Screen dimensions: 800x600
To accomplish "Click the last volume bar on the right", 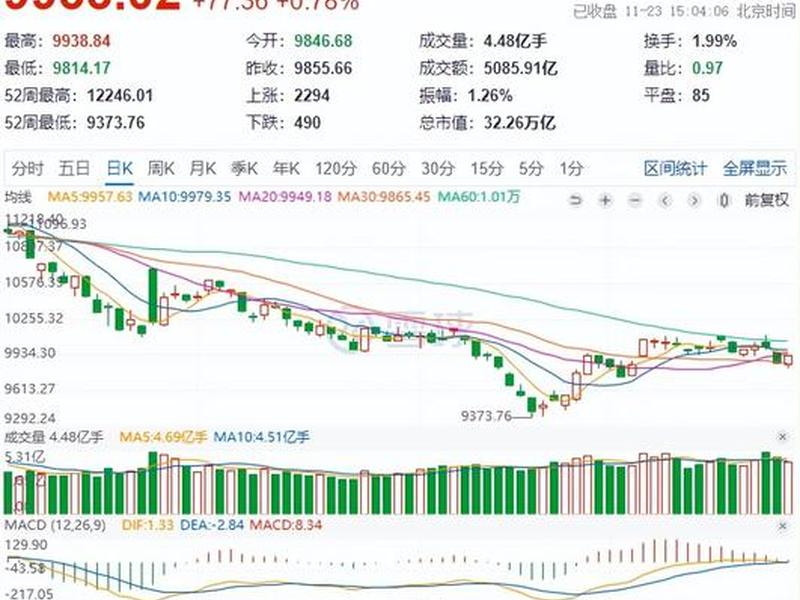I will (x=788, y=487).
